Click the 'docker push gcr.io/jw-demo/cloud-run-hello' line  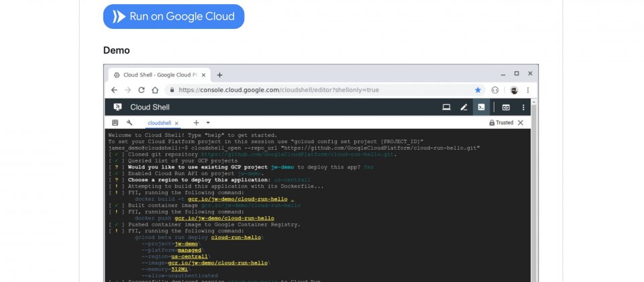[x=205, y=218]
